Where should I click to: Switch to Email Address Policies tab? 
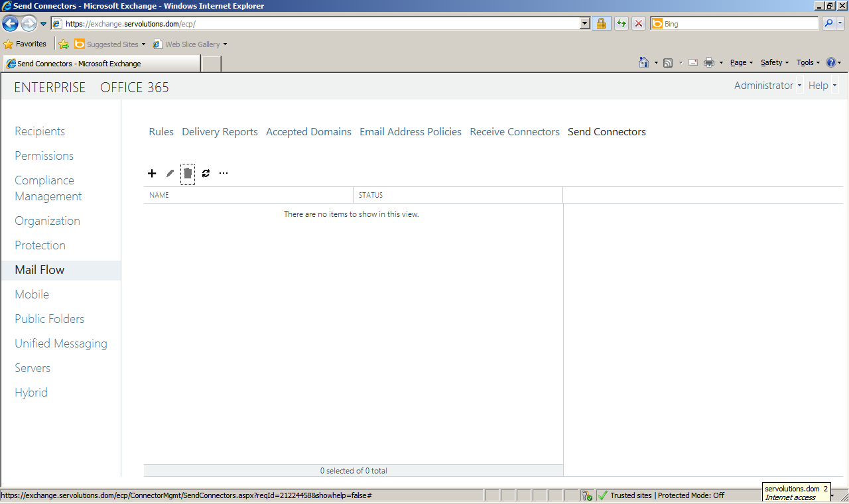click(411, 132)
